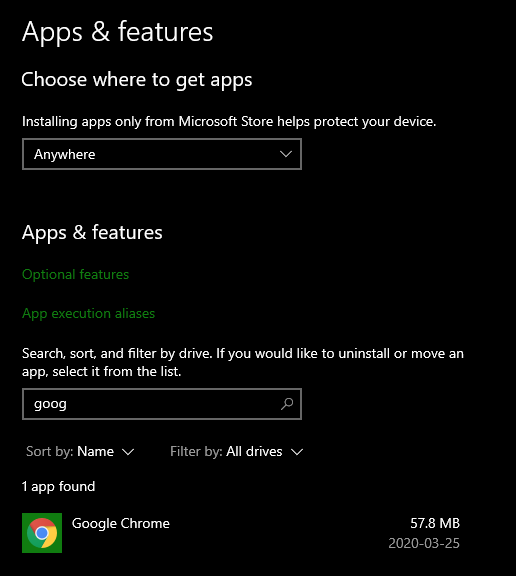
Task: Click the 1 app found result count
Action: tap(58, 486)
